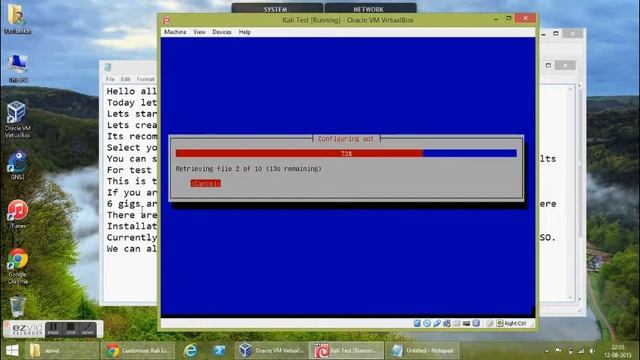Click the VirtualBox USB devices status icon
The height and width of the screenshot is (360, 640).
point(437,323)
